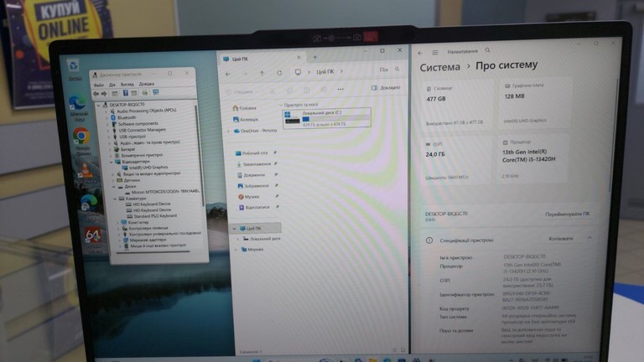Open Довідка menu in Device Manager
The height and width of the screenshot is (362, 644).
click(x=147, y=84)
